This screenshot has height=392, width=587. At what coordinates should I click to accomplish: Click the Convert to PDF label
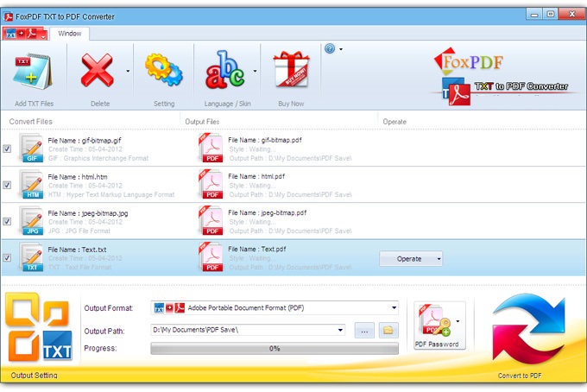520,376
